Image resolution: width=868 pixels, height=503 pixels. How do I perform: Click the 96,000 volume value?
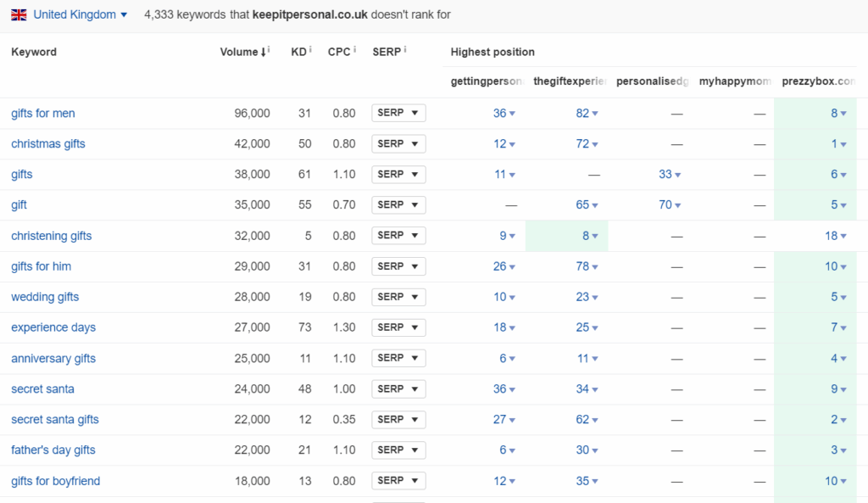tap(252, 114)
